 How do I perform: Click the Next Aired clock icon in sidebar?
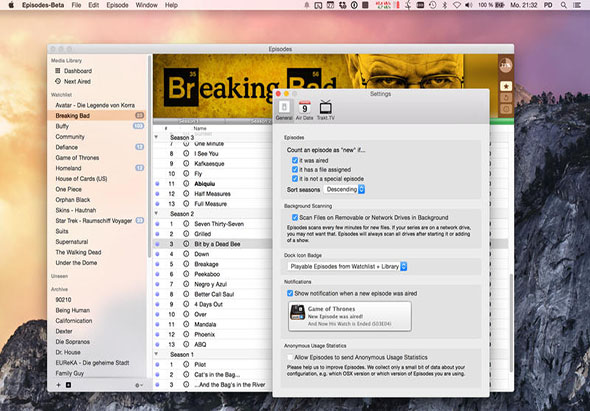pos(58,81)
